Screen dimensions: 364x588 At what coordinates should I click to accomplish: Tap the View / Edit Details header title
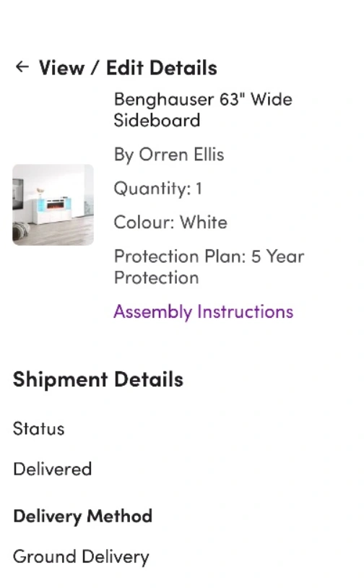tap(128, 68)
